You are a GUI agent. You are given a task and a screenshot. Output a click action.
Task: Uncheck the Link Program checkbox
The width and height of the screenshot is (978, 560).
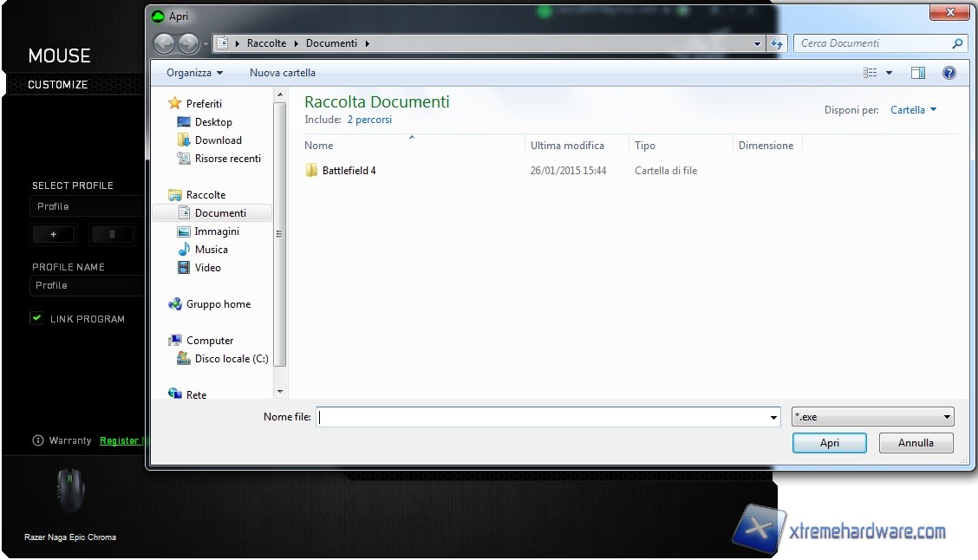click(x=36, y=318)
